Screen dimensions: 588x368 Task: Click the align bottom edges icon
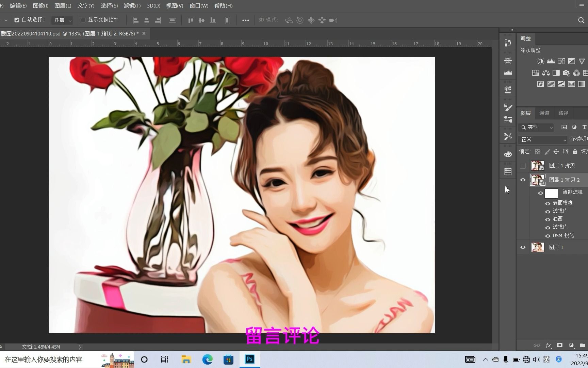(213, 20)
